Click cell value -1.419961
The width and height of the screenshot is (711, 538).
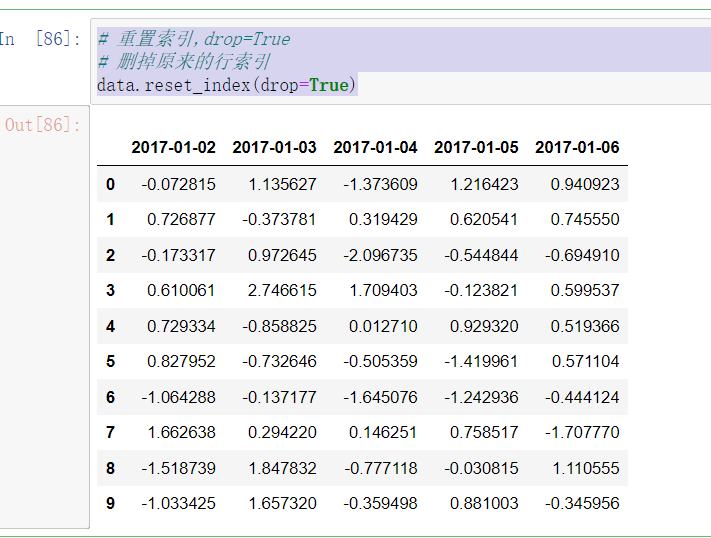pos(481,362)
